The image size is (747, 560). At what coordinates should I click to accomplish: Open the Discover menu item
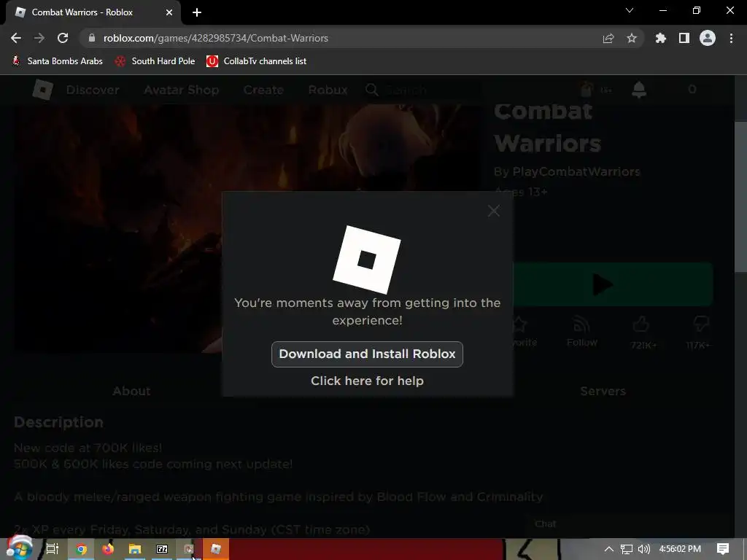coord(93,90)
